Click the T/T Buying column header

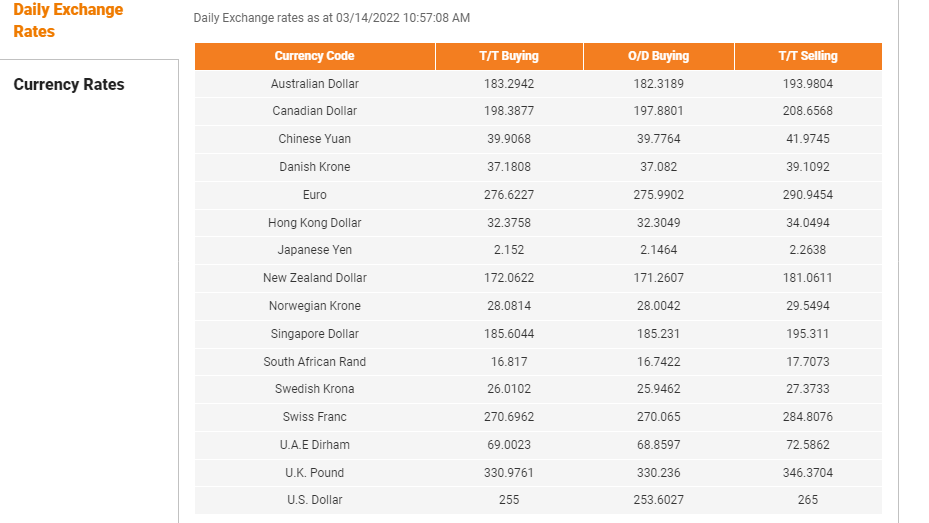(509, 56)
